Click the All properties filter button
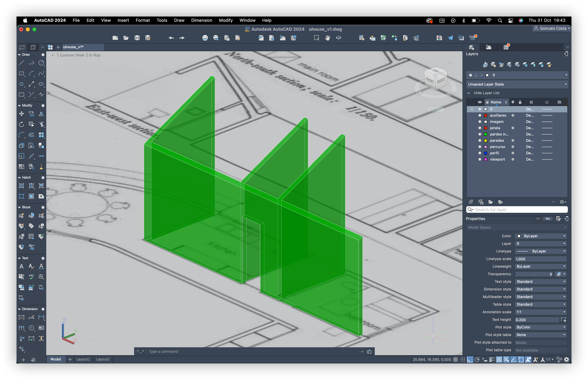 tap(538, 219)
